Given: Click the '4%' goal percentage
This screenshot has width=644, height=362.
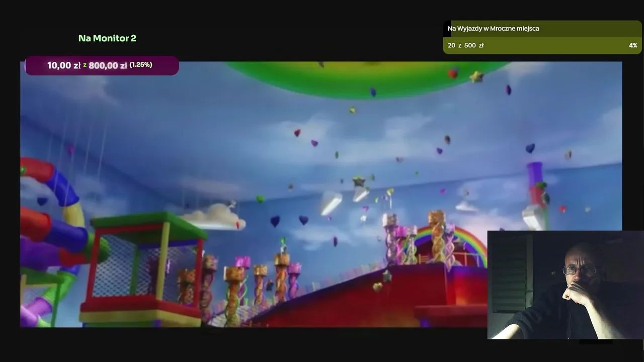Looking at the screenshot, I should click(x=633, y=45).
